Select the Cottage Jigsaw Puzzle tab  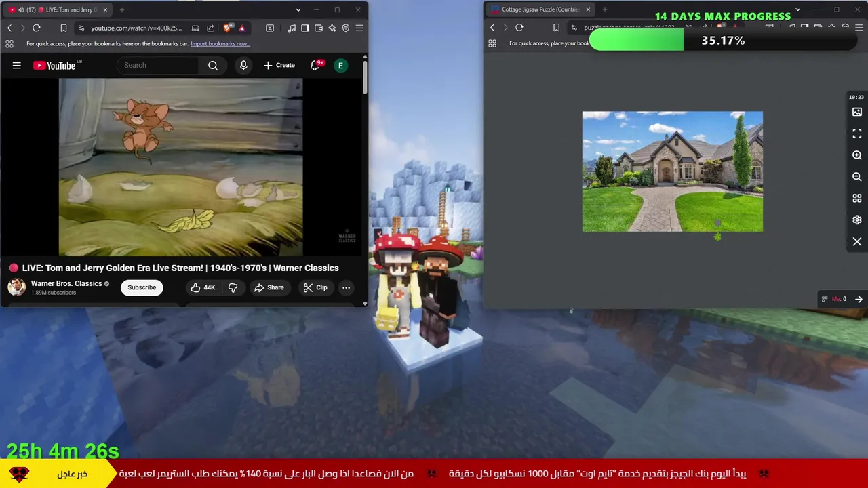pyautogui.click(x=540, y=9)
